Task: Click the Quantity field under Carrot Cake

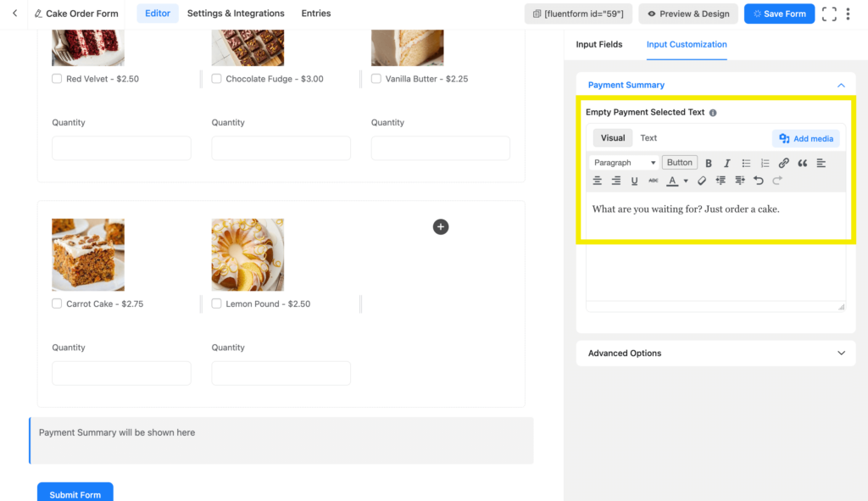Action: tap(121, 373)
